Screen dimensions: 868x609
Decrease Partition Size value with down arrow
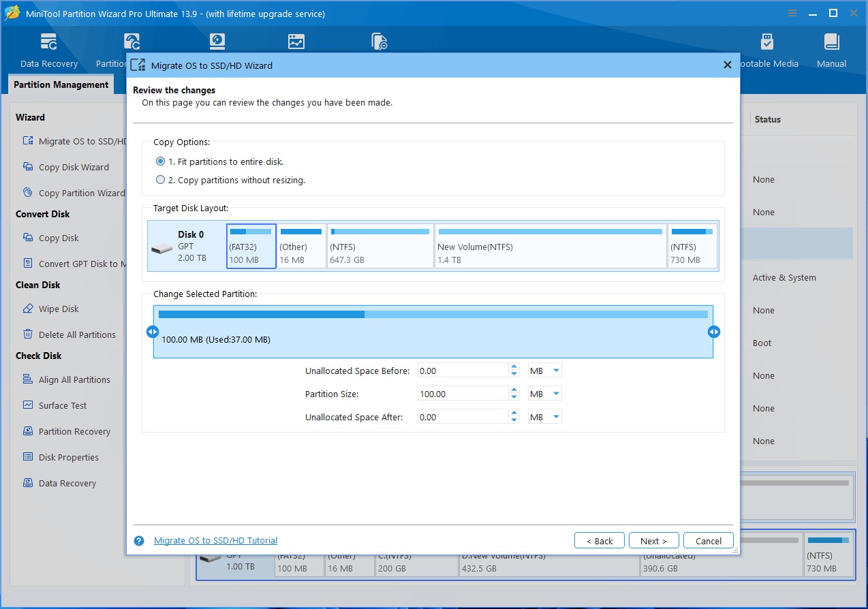coord(514,397)
